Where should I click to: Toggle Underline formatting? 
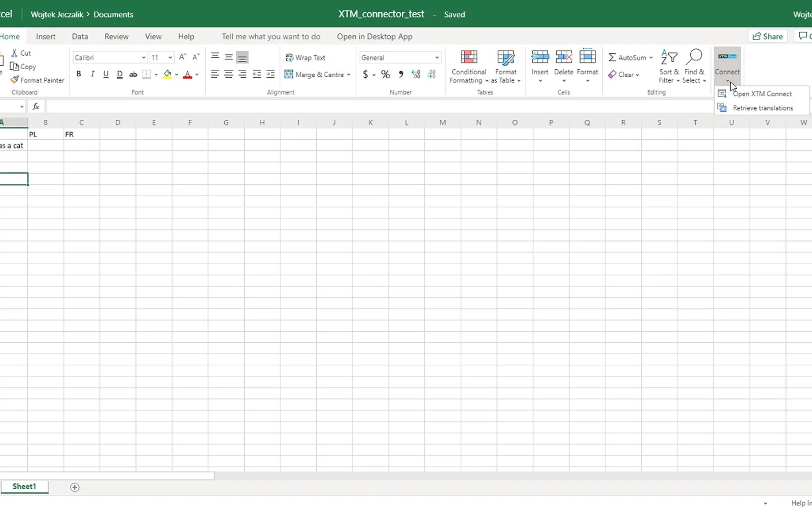tap(106, 74)
